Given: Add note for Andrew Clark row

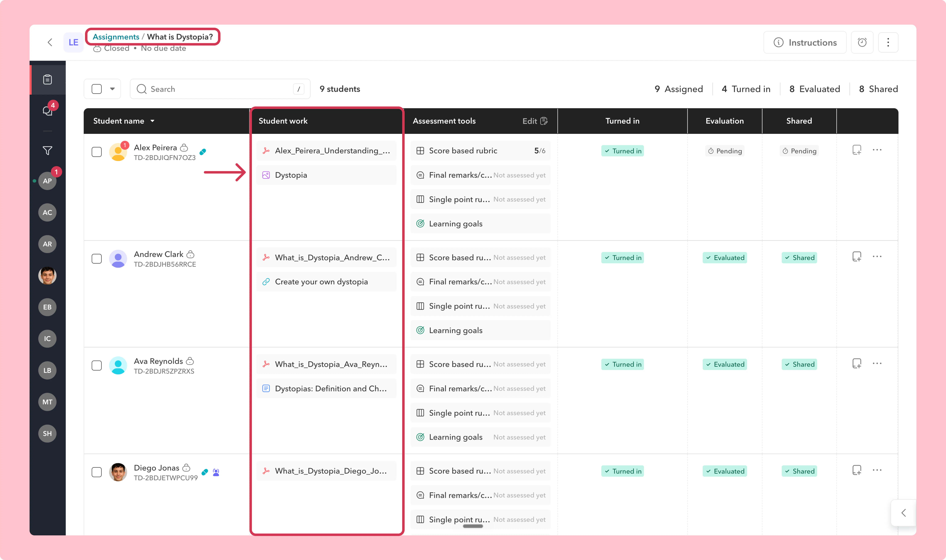Looking at the screenshot, I should [857, 257].
